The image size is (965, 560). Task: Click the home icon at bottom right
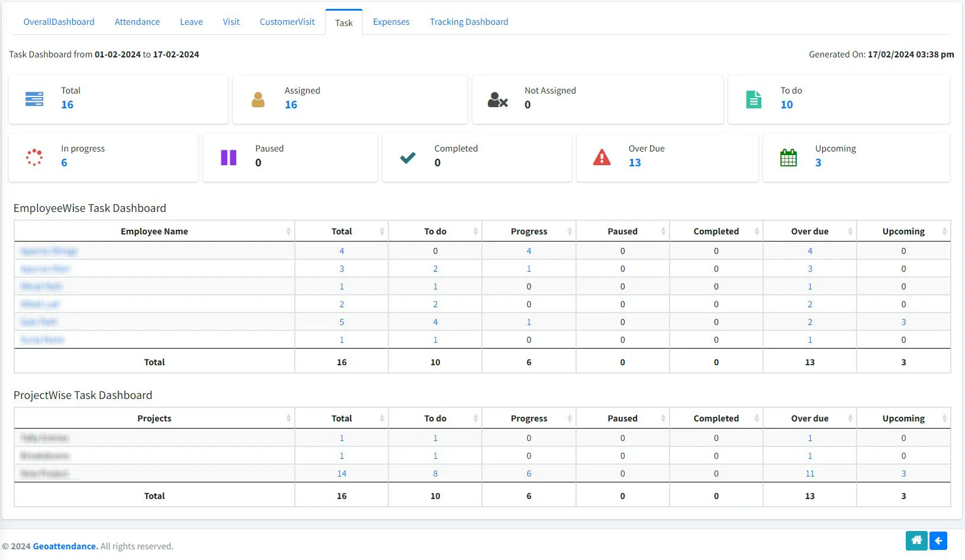(x=916, y=540)
